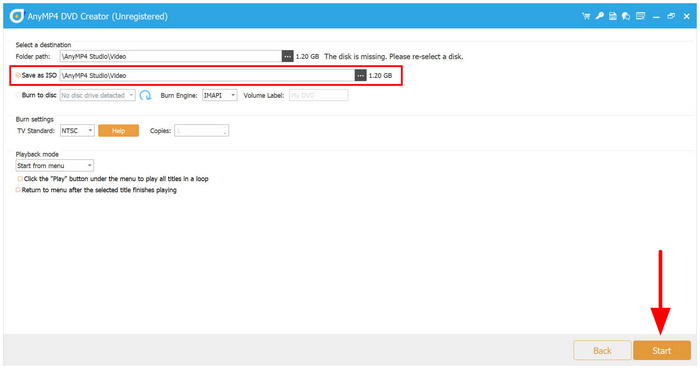The height and width of the screenshot is (369, 700).
Task: Open the menu icon in title bar
Action: [641, 16]
